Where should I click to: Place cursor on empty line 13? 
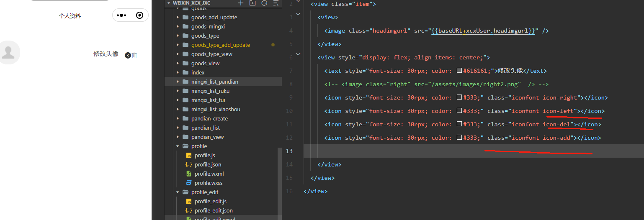click(473, 151)
